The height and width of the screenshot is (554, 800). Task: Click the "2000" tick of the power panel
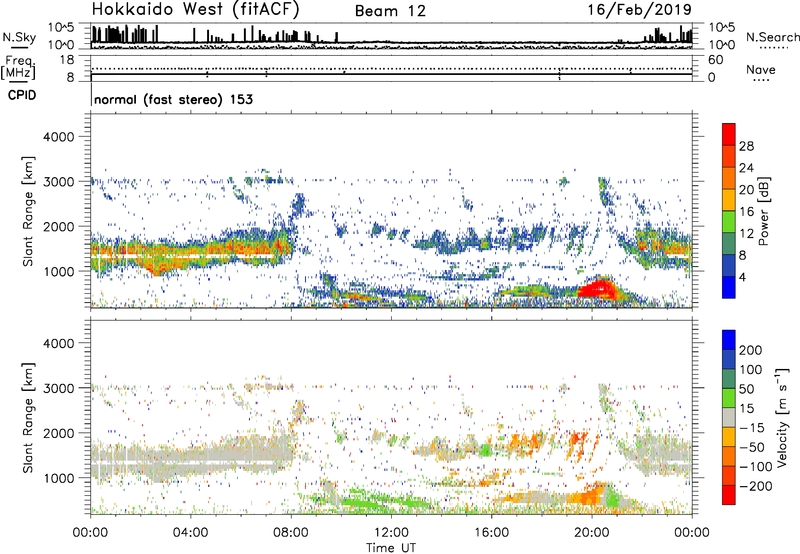(x=58, y=226)
